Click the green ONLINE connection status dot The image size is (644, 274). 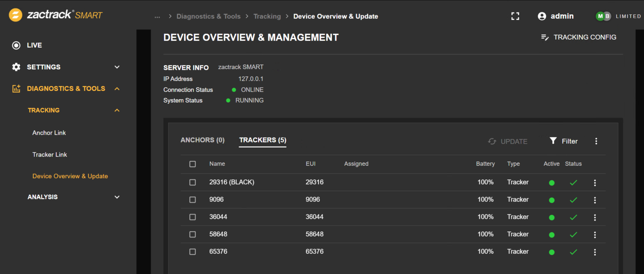[x=234, y=90]
